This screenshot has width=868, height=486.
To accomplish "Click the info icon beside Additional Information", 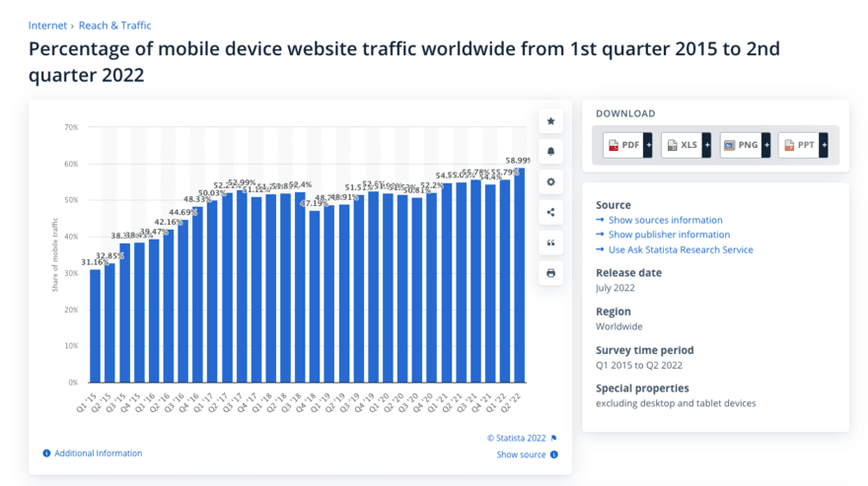I will click(x=46, y=453).
